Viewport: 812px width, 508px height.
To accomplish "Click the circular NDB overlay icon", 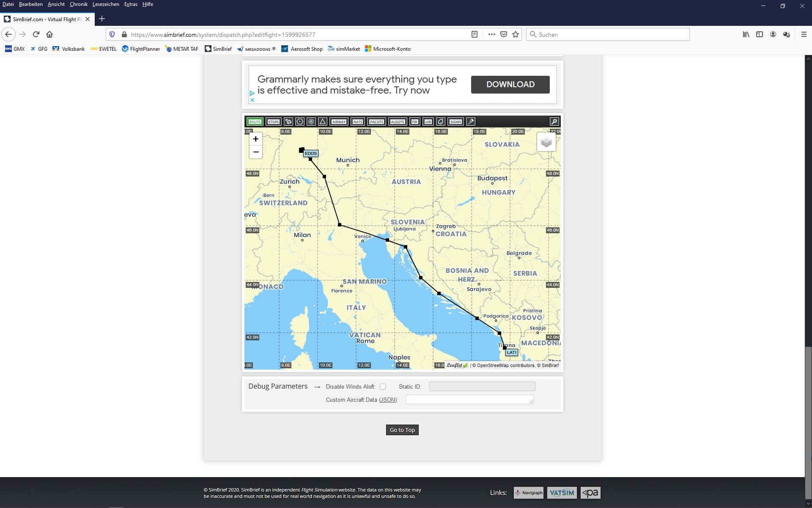I will (311, 122).
